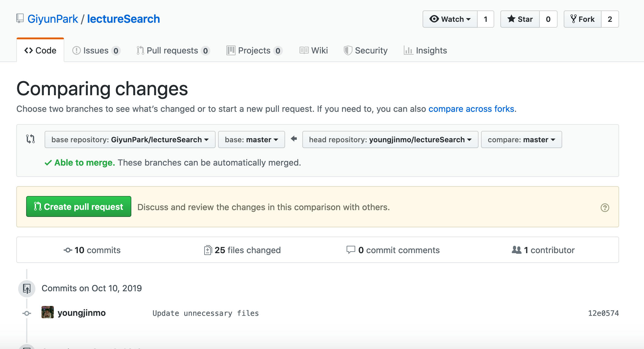644x349 pixels.
Task: Open commit hash 12e0574
Action: pos(603,313)
